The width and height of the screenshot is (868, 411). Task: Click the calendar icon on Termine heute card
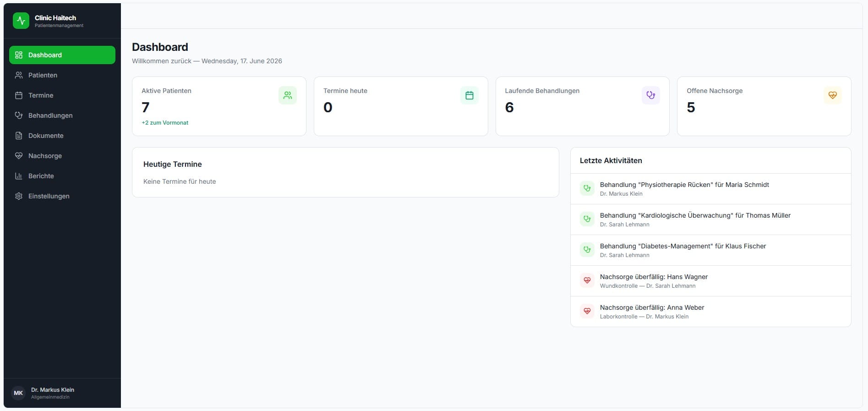[x=469, y=95]
